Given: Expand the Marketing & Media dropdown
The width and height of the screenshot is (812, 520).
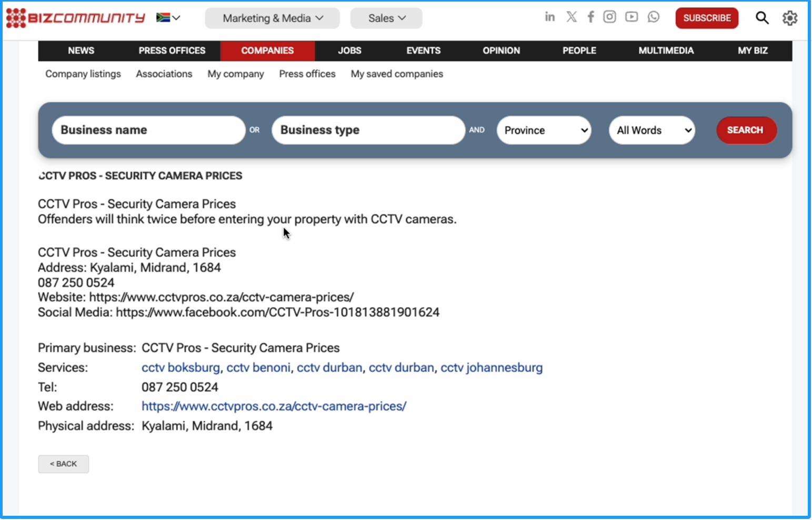Looking at the screenshot, I should click(273, 18).
